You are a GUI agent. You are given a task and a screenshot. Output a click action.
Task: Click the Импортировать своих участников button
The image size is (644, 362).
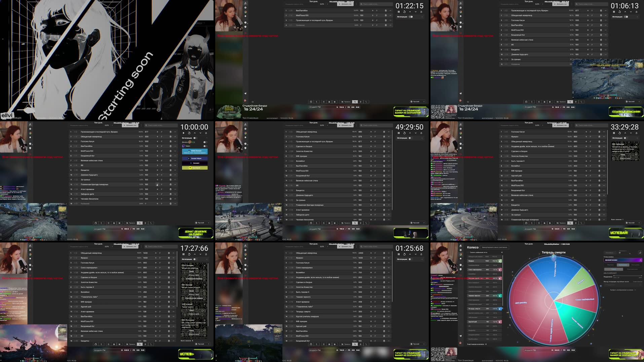pos(494,247)
